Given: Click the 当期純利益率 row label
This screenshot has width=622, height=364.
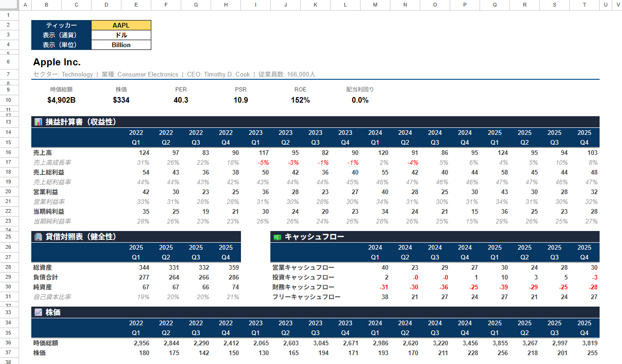Looking at the screenshot, I should tap(52, 221).
